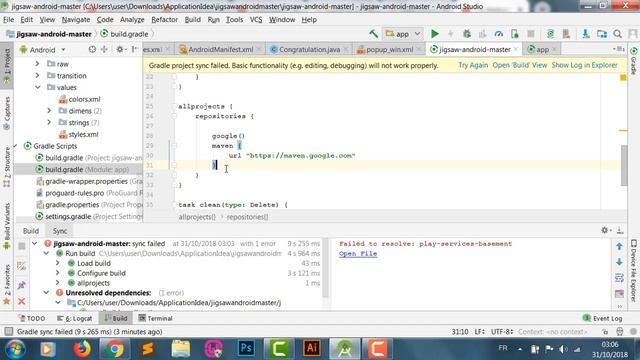The width and height of the screenshot is (640, 360).
Task: Expand the strings node
Action: coord(49,122)
